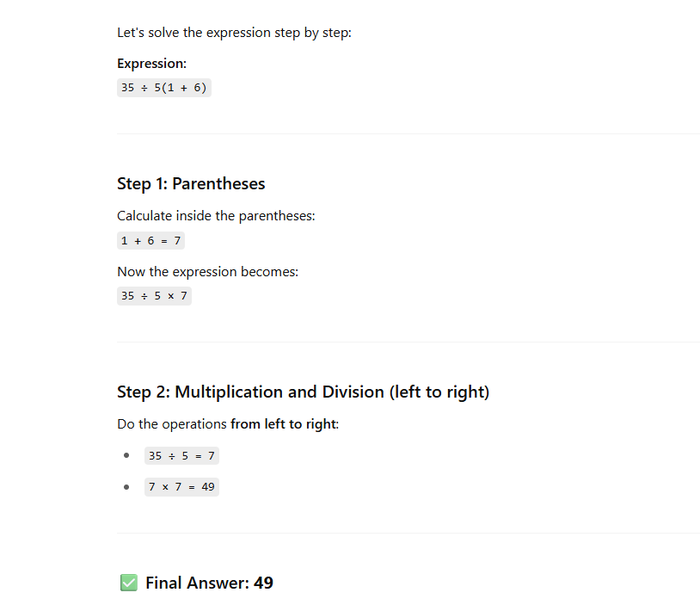Click the "Step 1: Parentheses" heading
Screen dimensions: 700x605
pos(191,183)
